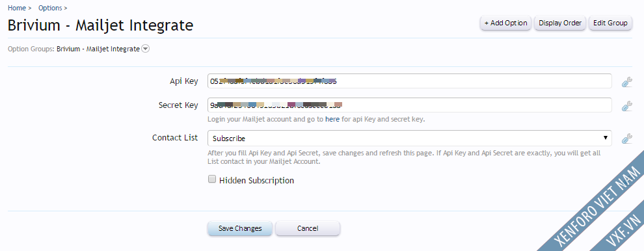Image resolution: width=644 pixels, height=251 pixels.
Task: Enable the Hidden Subscription checkbox
Action: coord(212,179)
